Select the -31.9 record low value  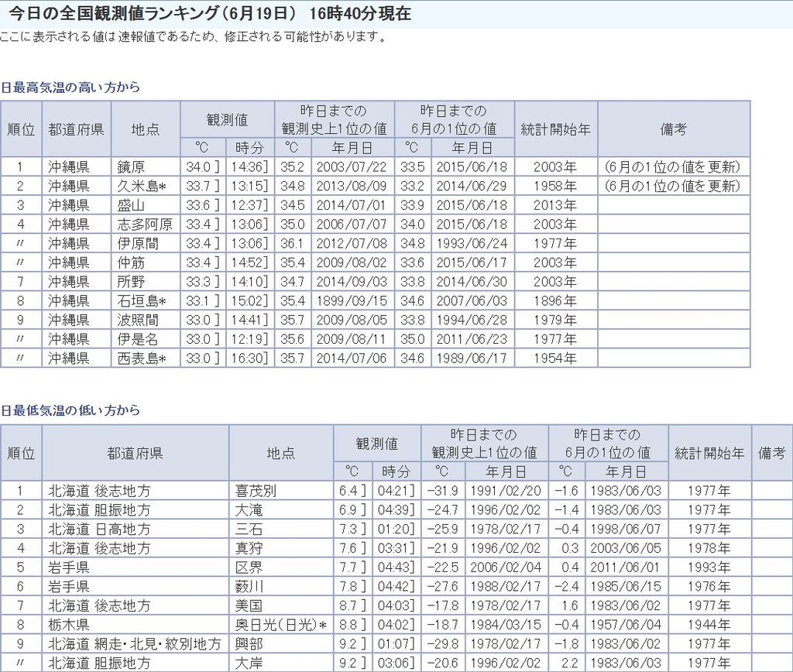tap(442, 491)
